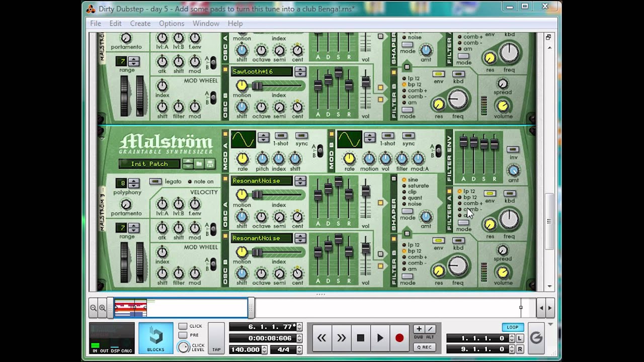Click the Rewind transport button
The width and height of the screenshot is (644, 362).
pyautogui.click(x=321, y=338)
